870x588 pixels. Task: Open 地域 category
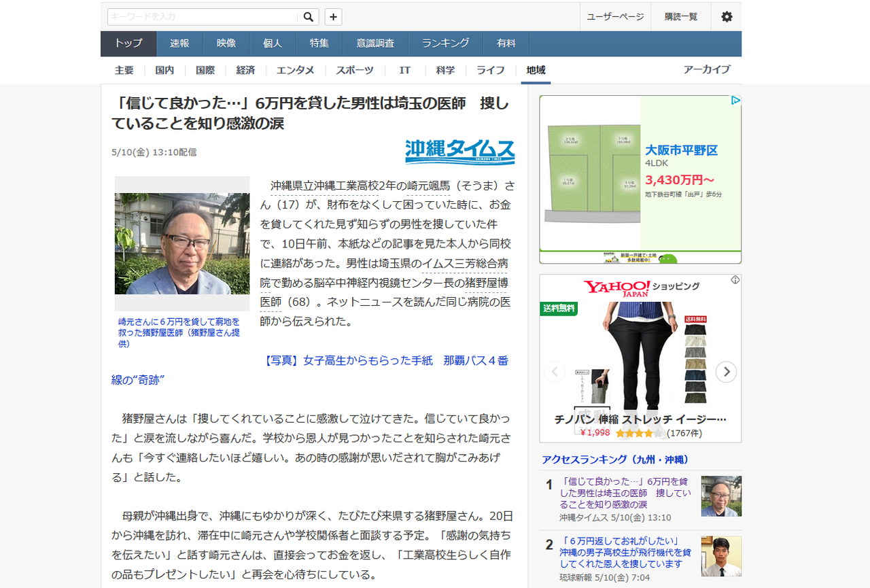point(536,70)
